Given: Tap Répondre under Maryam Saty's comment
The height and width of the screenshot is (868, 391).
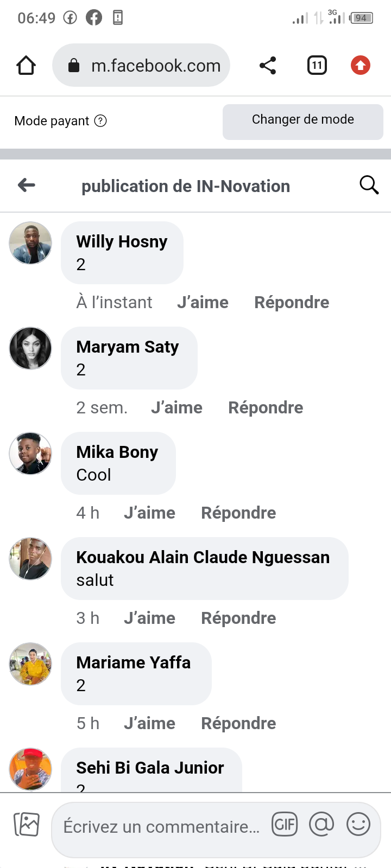Looking at the screenshot, I should tap(266, 407).
